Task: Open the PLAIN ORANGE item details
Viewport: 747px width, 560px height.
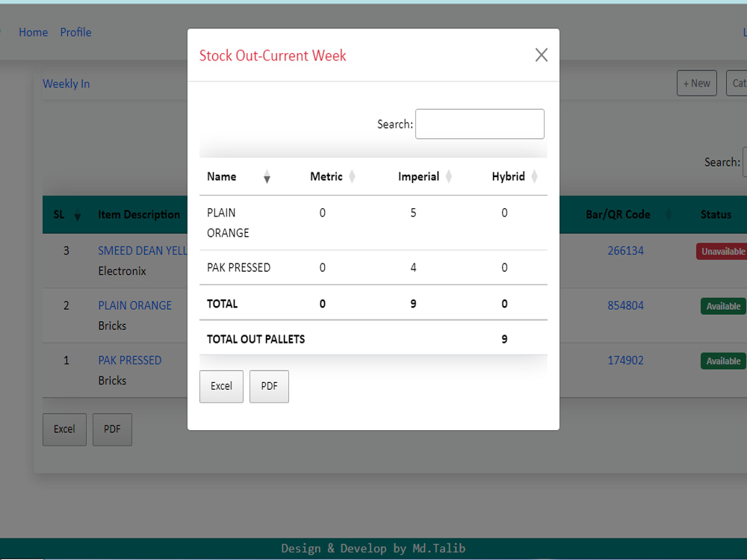Action: pos(134,305)
